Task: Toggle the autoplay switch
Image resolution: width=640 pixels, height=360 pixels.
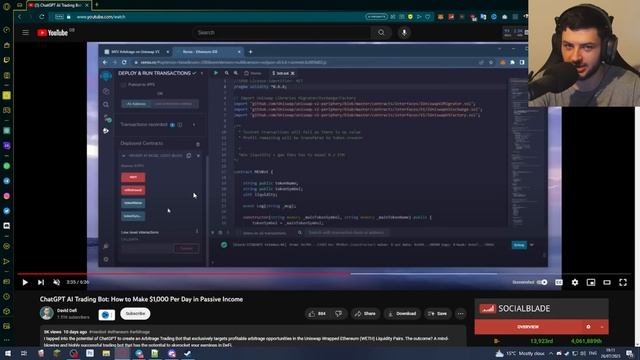Action: (542, 282)
